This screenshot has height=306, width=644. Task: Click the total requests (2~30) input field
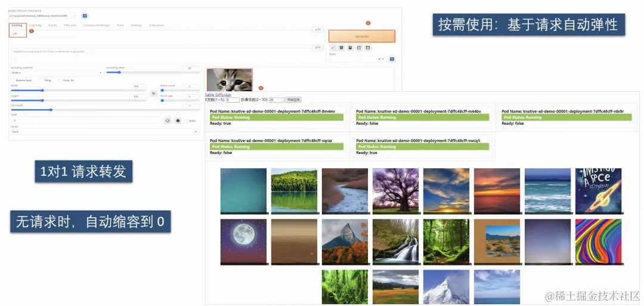[277, 100]
